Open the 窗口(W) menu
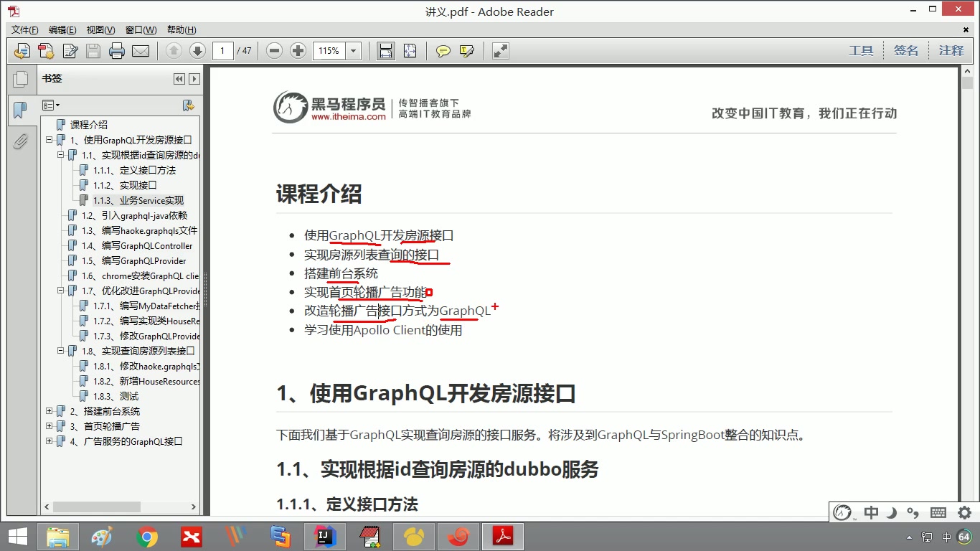This screenshot has width=980, height=551. [x=141, y=30]
